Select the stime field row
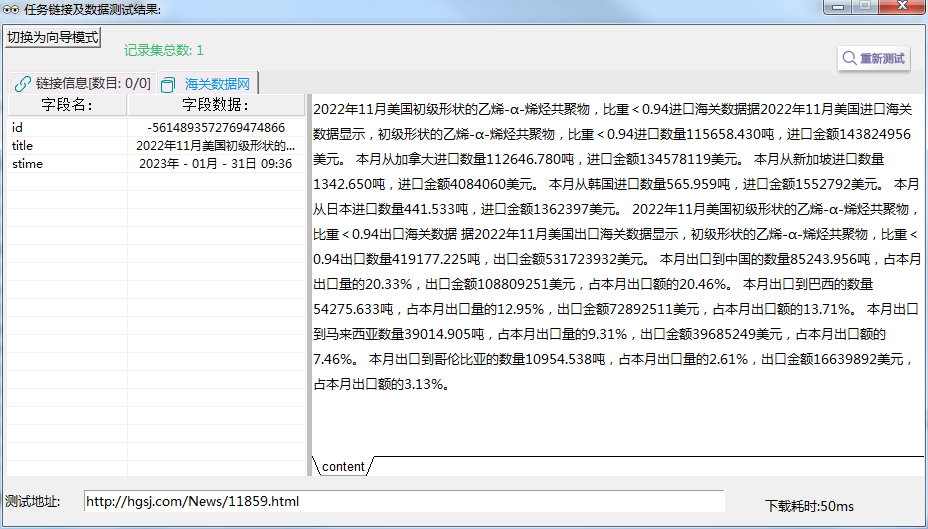Image resolution: width=928 pixels, height=529 pixels. (x=156, y=164)
